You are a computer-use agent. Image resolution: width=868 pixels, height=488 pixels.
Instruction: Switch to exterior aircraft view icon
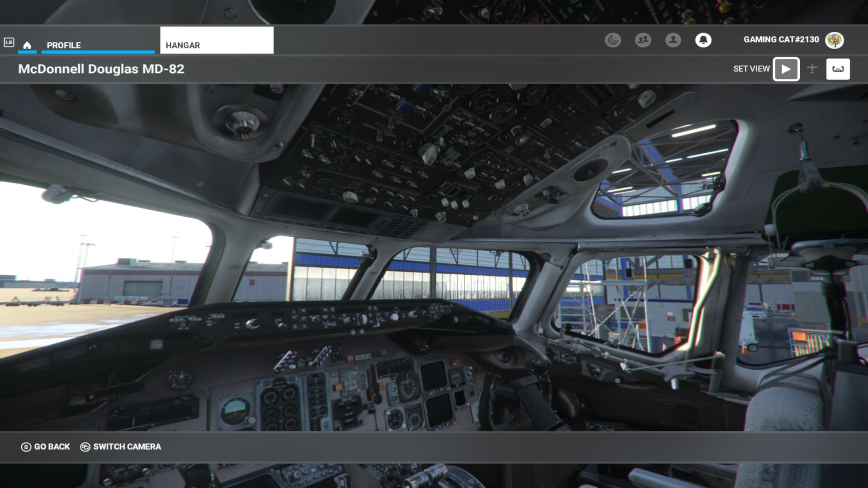pos(812,69)
